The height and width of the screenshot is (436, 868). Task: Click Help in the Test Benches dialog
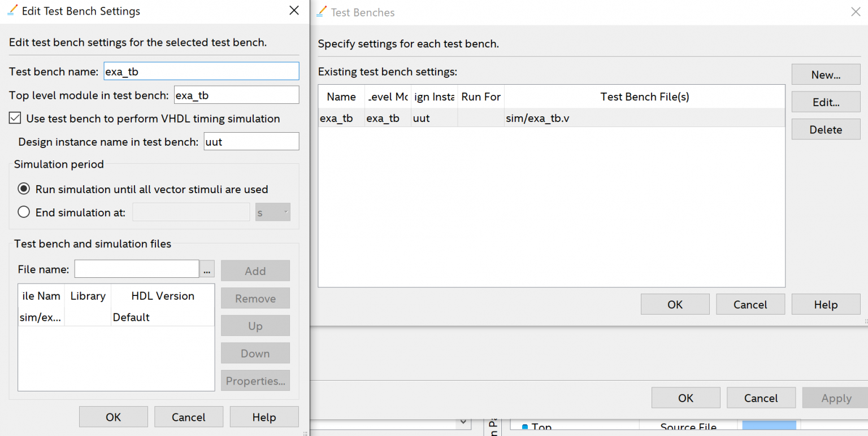(826, 304)
